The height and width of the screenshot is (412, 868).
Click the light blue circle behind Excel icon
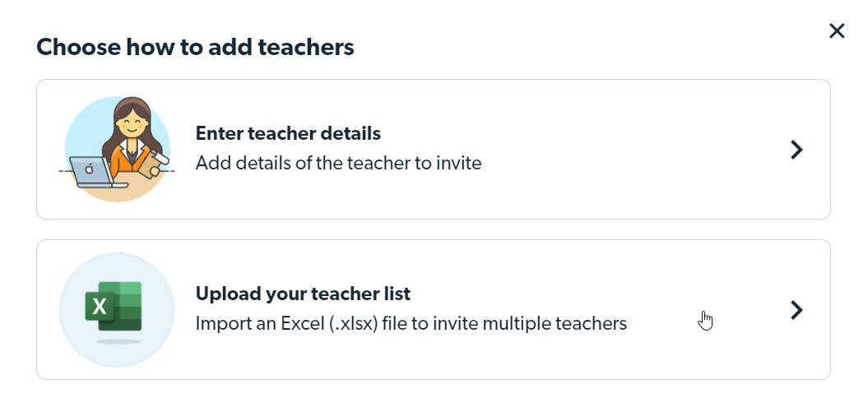pos(117,310)
